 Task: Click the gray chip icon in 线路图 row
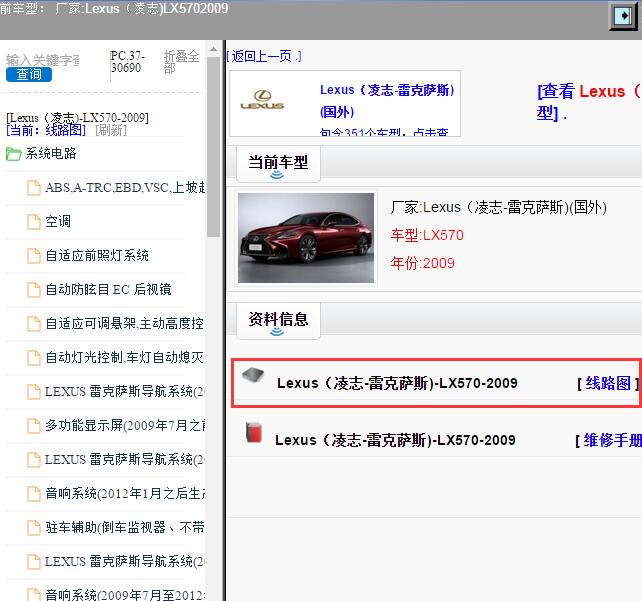coord(253,374)
